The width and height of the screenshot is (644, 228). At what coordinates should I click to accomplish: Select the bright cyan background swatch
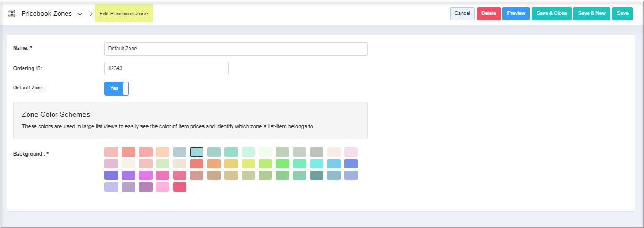tap(317, 163)
